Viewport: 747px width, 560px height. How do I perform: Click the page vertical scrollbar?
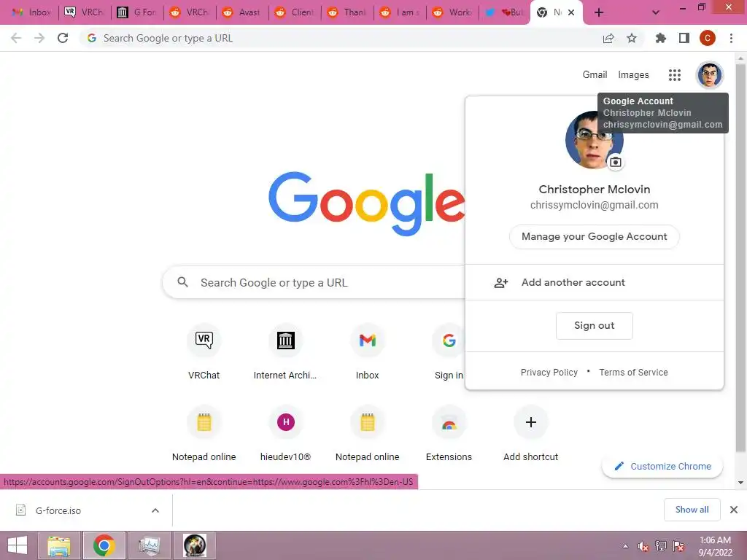[740, 257]
